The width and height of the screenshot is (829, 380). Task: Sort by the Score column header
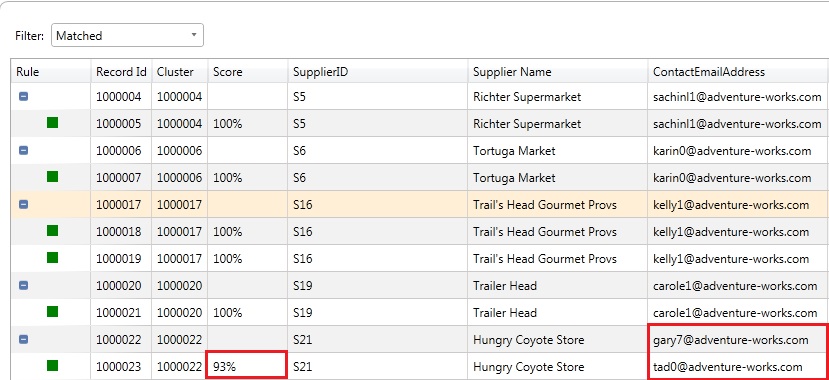pos(248,72)
